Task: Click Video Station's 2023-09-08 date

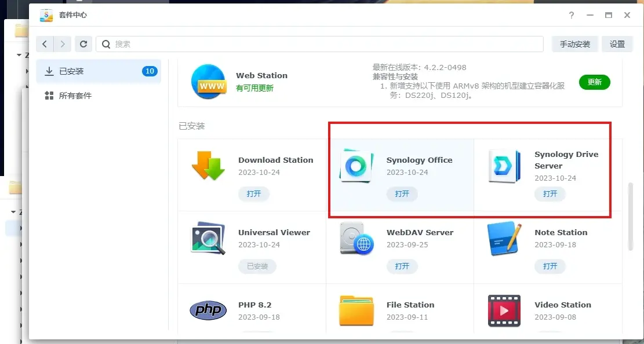Action: pos(555,317)
